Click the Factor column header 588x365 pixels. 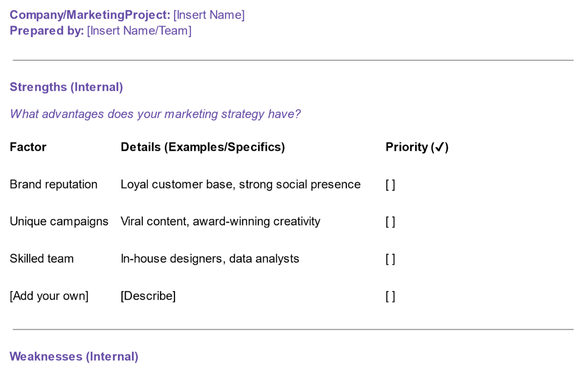pyautogui.click(x=28, y=147)
